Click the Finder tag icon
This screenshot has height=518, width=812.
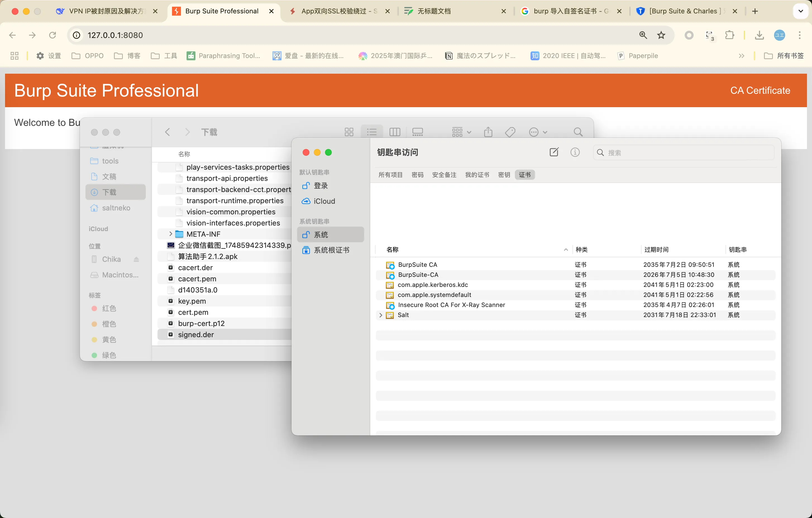pyautogui.click(x=510, y=132)
